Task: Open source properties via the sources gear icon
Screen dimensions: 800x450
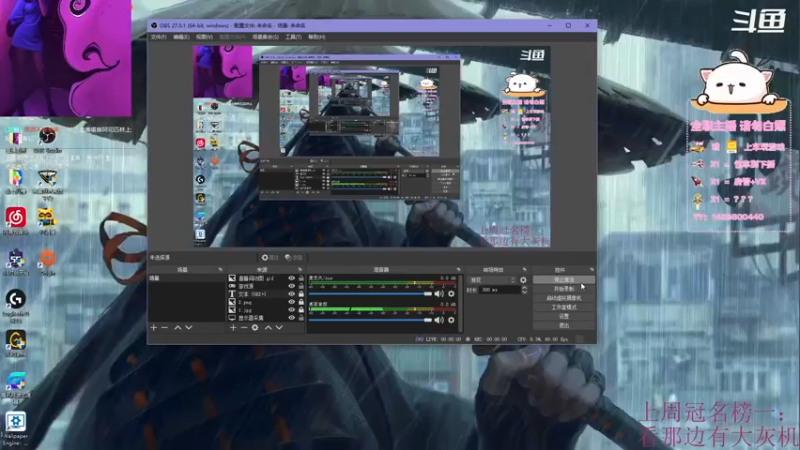Action: coord(255,328)
